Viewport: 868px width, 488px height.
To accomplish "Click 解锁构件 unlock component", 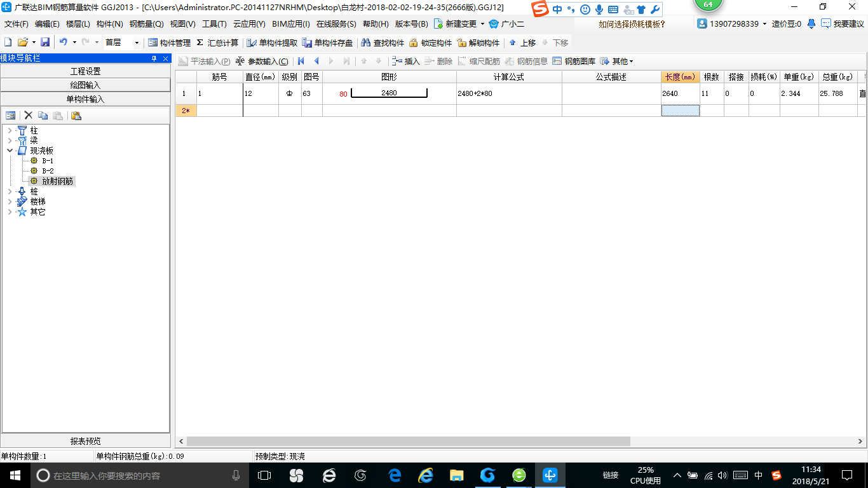I will pos(478,43).
